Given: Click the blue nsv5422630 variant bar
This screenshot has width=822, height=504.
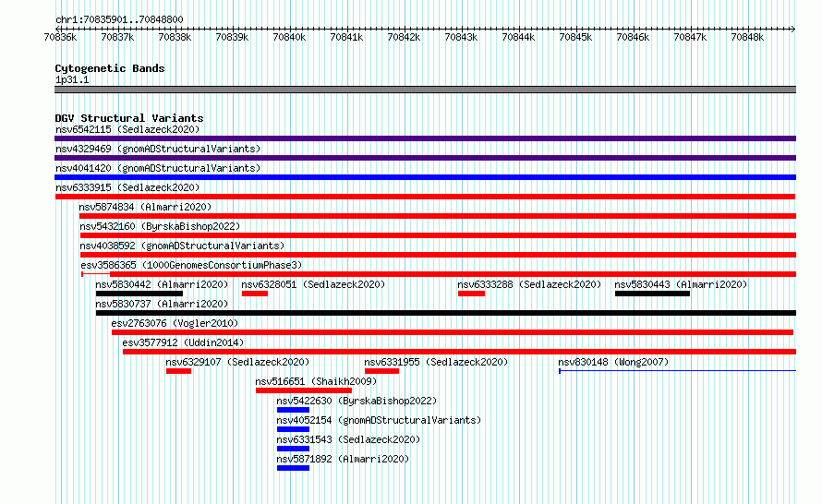Looking at the screenshot, I should pyautogui.click(x=293, y=410).
